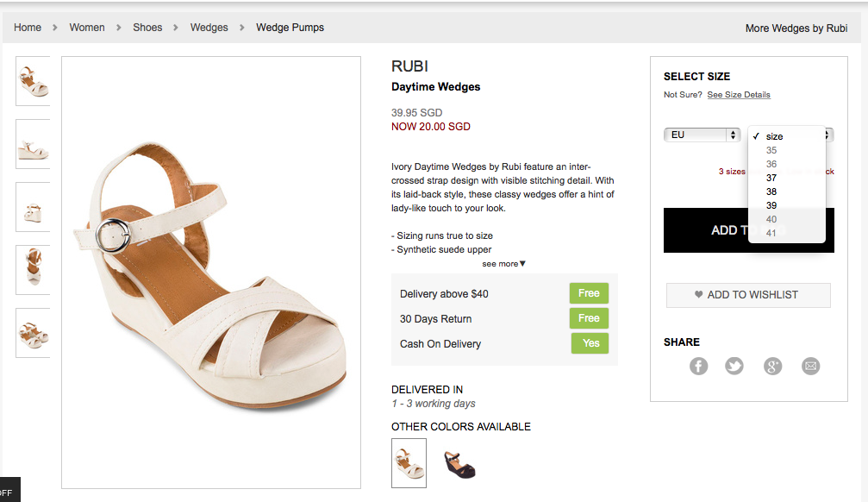The width and height of the screenshot is (868, 502).
Task: Click the Home breadcrumb link
Action: pos(27,27)
